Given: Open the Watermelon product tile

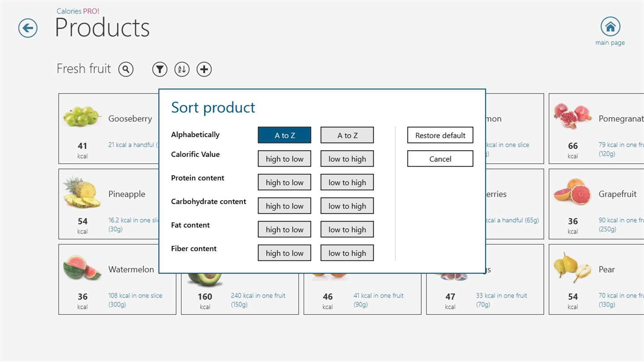Looking at the screenshot, I should pos(117,279).
